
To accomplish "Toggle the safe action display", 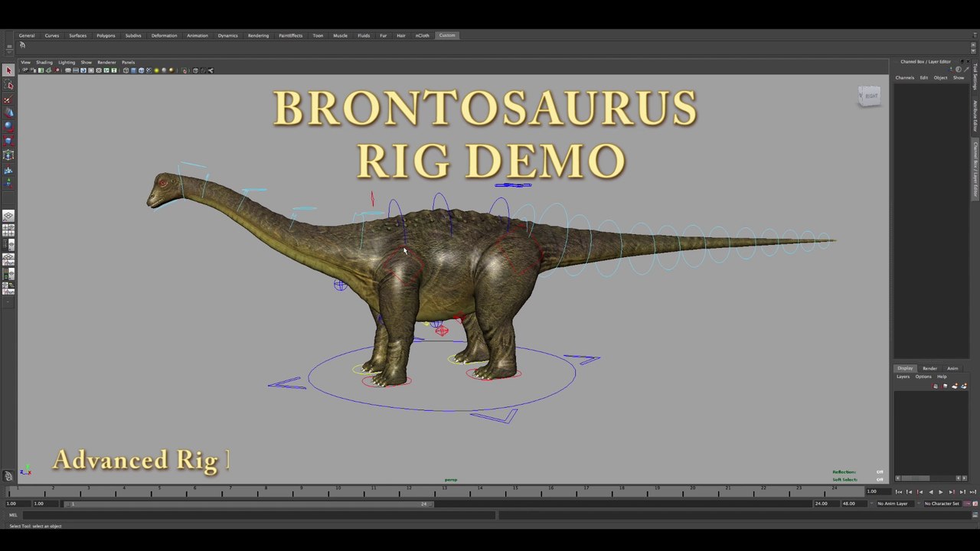I will (106, 70).
